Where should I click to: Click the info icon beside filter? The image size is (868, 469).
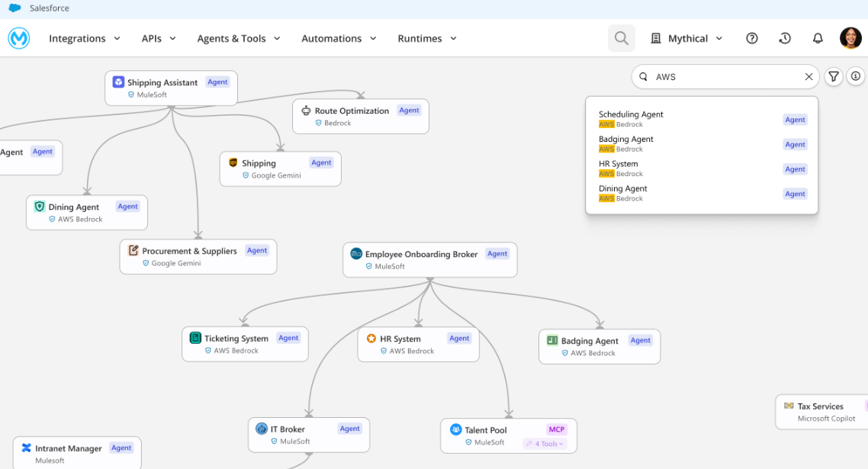(x=856, y=76)
